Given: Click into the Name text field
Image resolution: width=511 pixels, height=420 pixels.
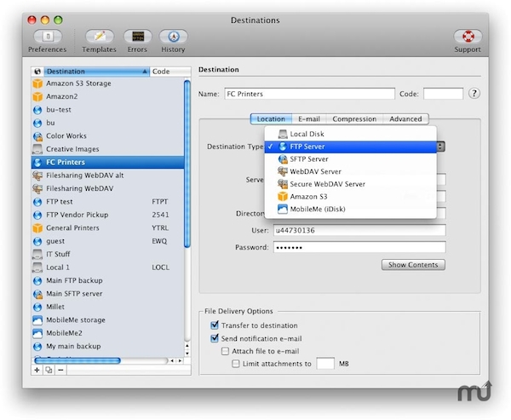Looking at the screenshot, I should click(x=309, y=94).
